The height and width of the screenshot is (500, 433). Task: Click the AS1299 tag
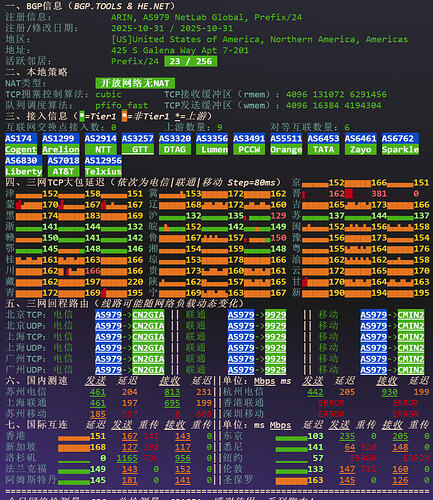[x=61, y=138]
